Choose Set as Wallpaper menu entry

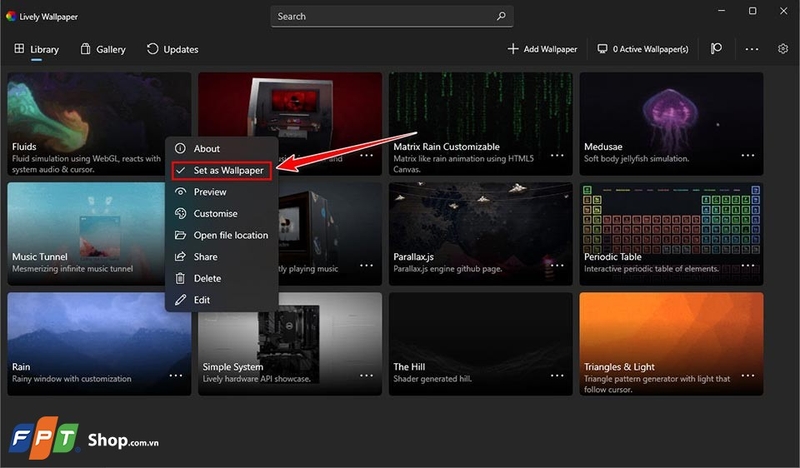click(222, 170)
